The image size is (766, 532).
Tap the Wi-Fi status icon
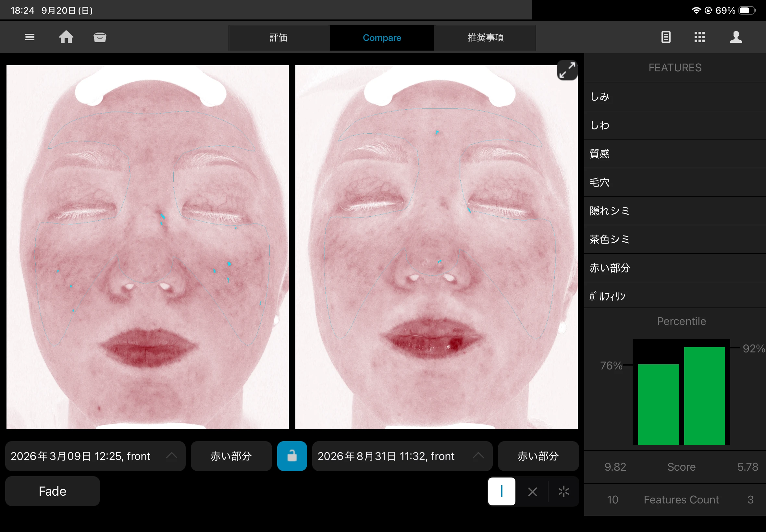696,10
